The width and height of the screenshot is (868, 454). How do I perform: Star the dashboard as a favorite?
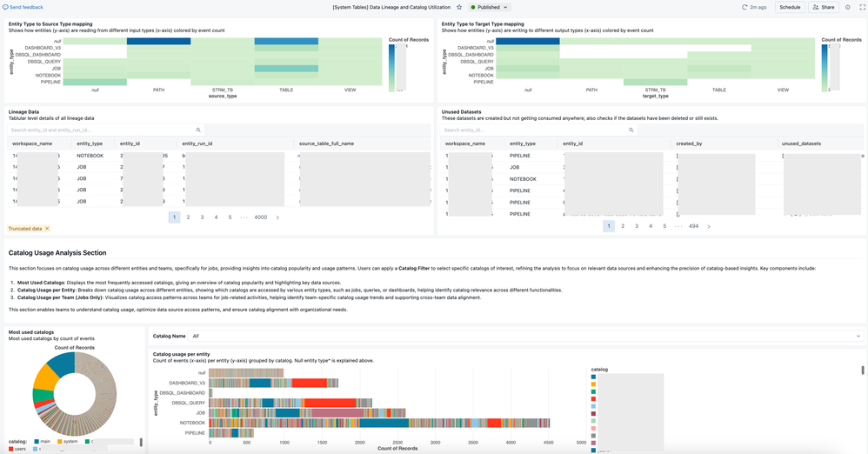459,7
